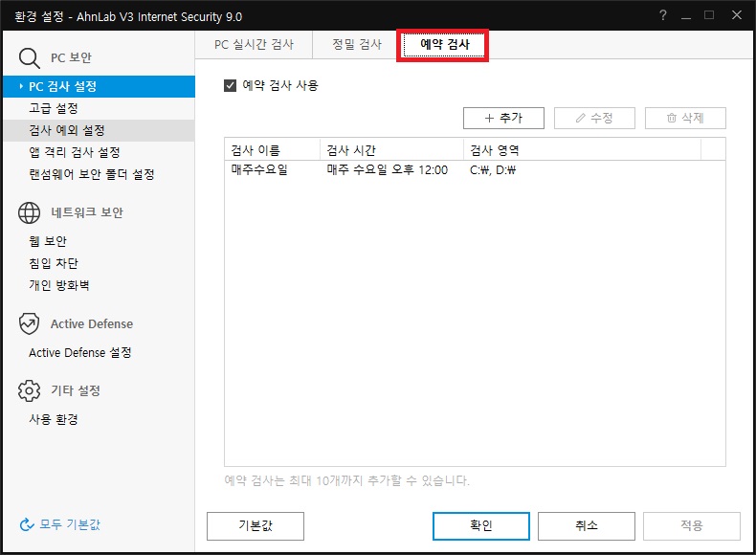
Task: Click the 모두 기본값 reset icon
Action: (x=27, y=524)
